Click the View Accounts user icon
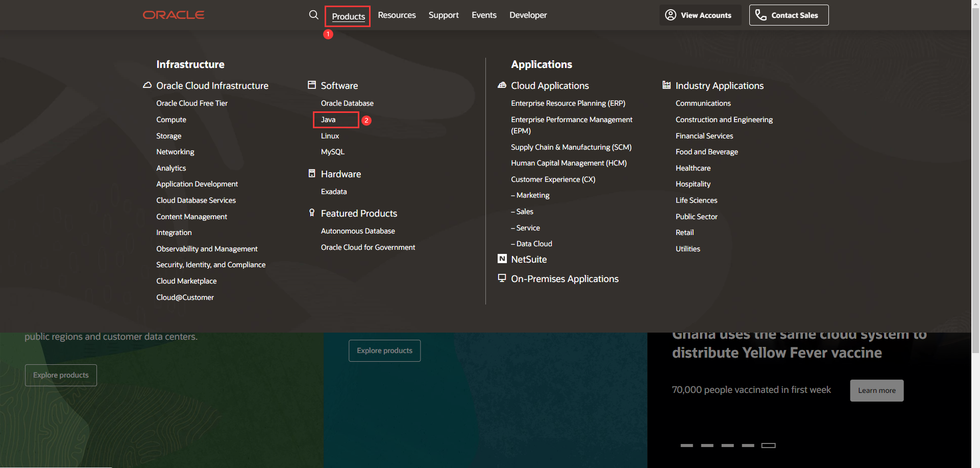This screenshot has width=980, height=468. [671, 15]
